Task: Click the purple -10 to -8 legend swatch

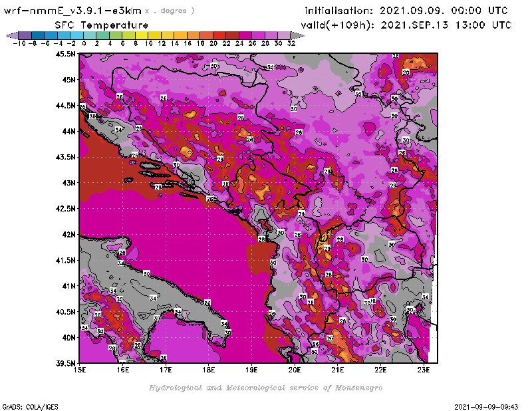Action: coord(25,35)
